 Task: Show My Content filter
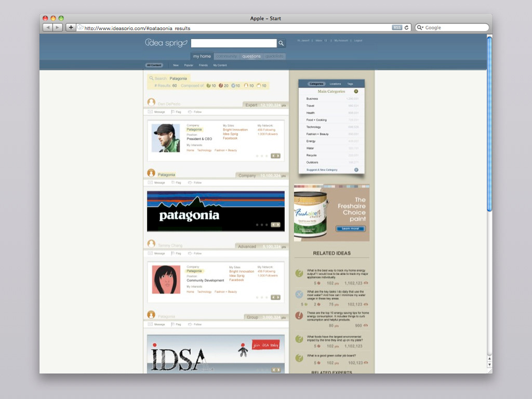[220, 65]
